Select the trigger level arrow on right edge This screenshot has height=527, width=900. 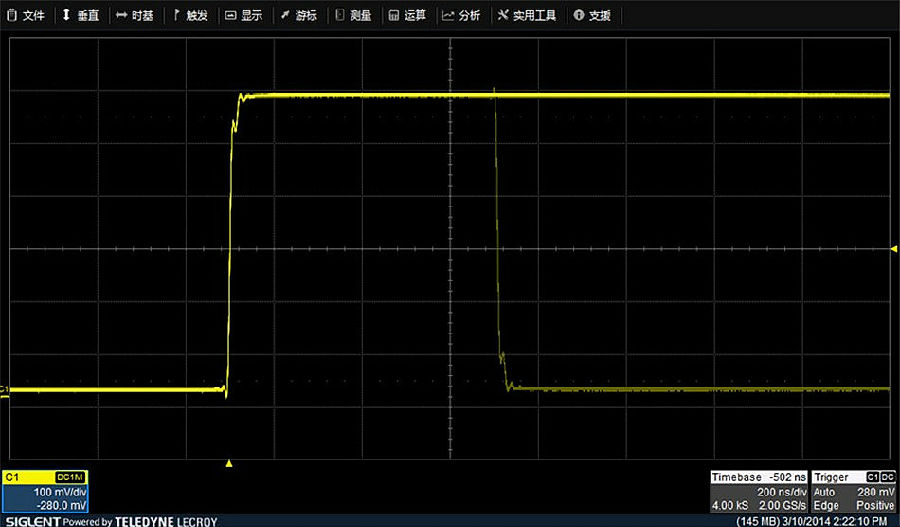(894, 247)
